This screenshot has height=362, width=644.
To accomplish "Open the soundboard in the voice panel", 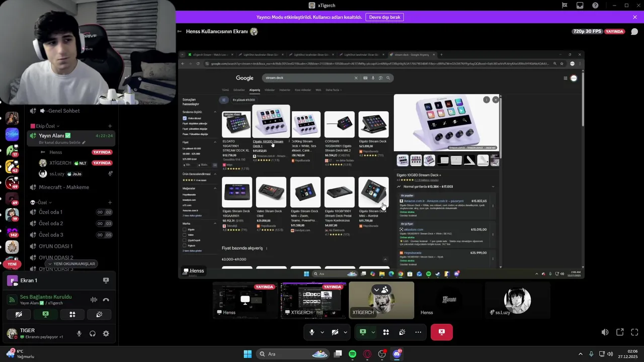I will [100, 314].
